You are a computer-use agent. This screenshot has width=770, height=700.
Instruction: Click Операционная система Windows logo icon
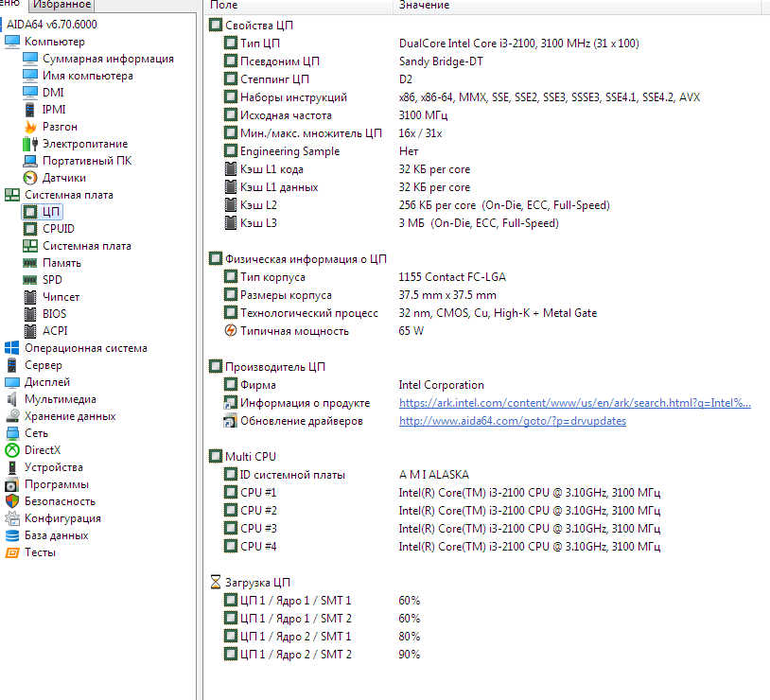click(11, 348)
